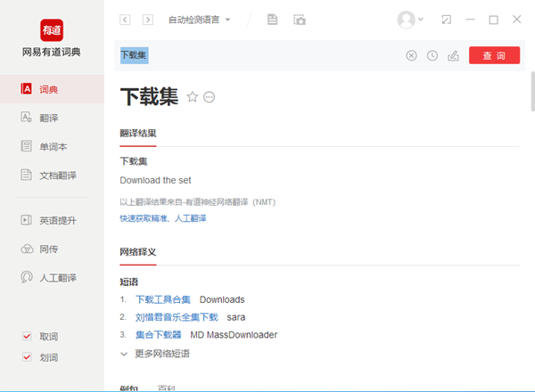535x392 pixels.
Task: Open more options circle icon beside 下载集
Action: (210, 97)
